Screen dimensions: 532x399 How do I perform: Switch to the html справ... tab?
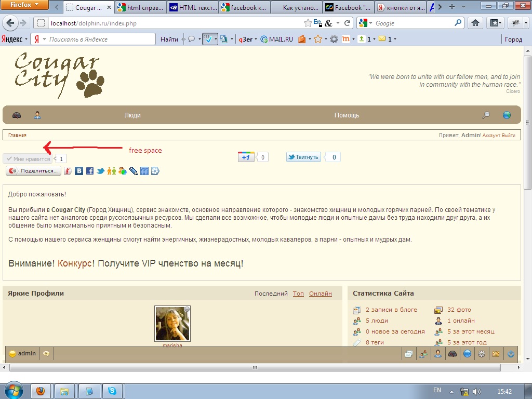[140, 7]
